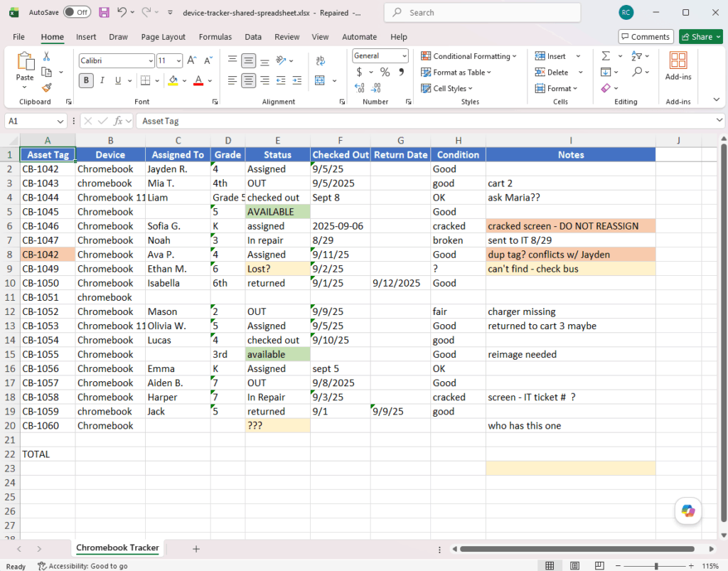The image size is (728, 571).
Task: Open the font name Calibri dropdown
Action: [x=151, y=61]
